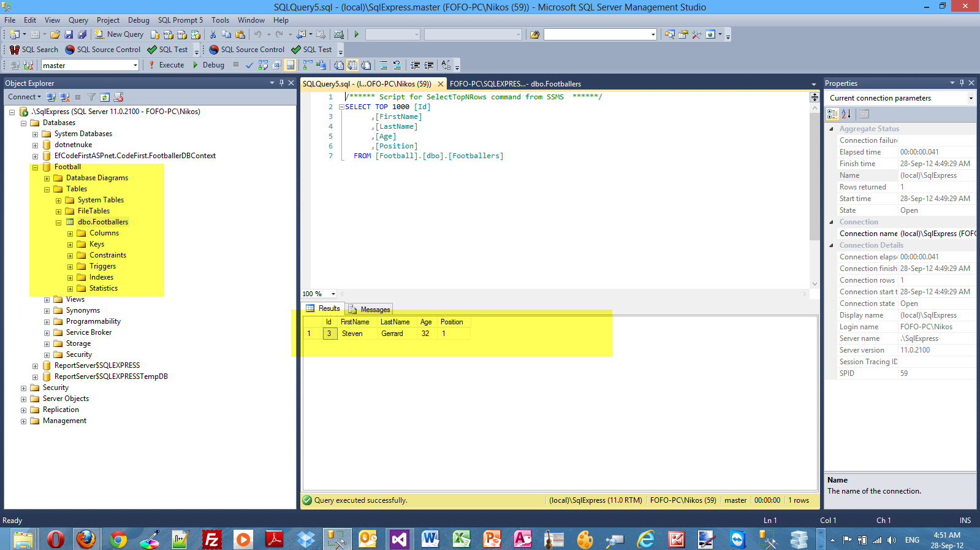Click the Undo arrow icon
Screen dimensions: 980x550
pos(258,34)
